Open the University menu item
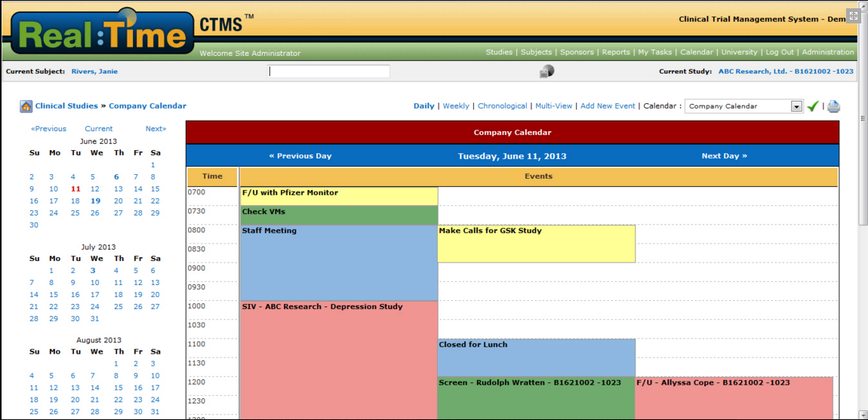868x420 pixels. coord(739,52)
